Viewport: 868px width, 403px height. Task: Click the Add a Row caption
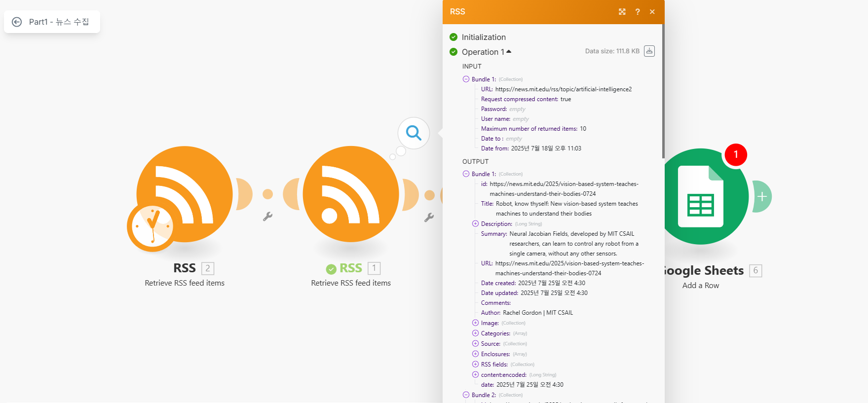click(701, 286)
